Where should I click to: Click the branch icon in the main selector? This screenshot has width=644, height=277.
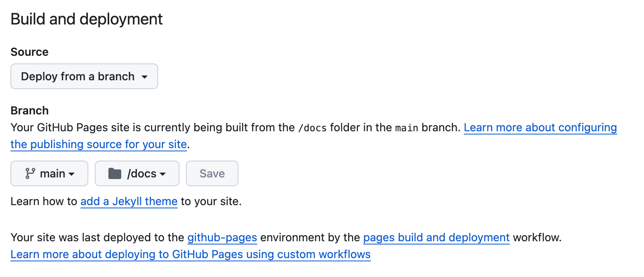click(30, 173)
